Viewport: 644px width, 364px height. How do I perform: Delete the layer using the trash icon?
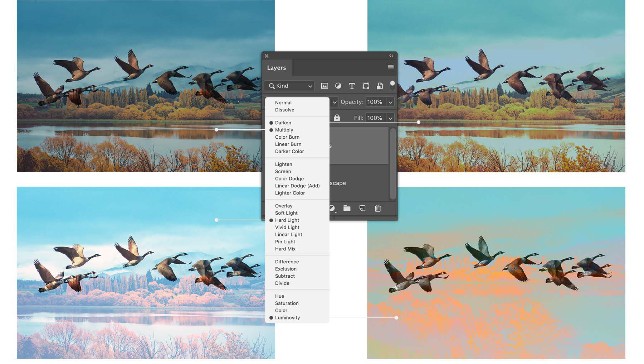click(377, 208)
